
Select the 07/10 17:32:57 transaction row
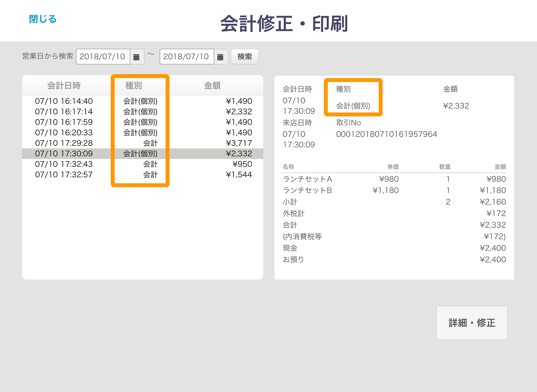coord(143,175)
